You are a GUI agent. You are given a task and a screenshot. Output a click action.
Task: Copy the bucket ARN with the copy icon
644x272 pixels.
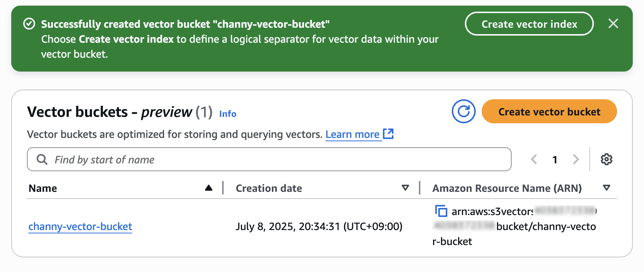click(441, 211)
